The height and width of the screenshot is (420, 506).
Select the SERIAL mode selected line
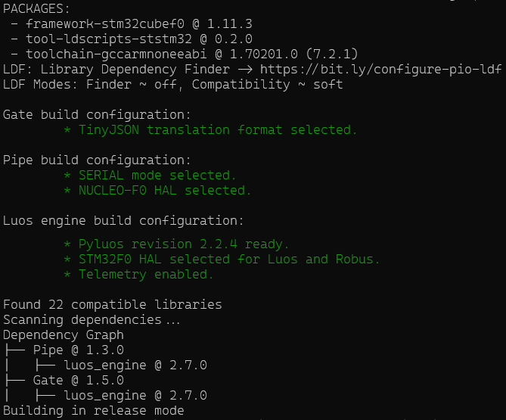157,175
